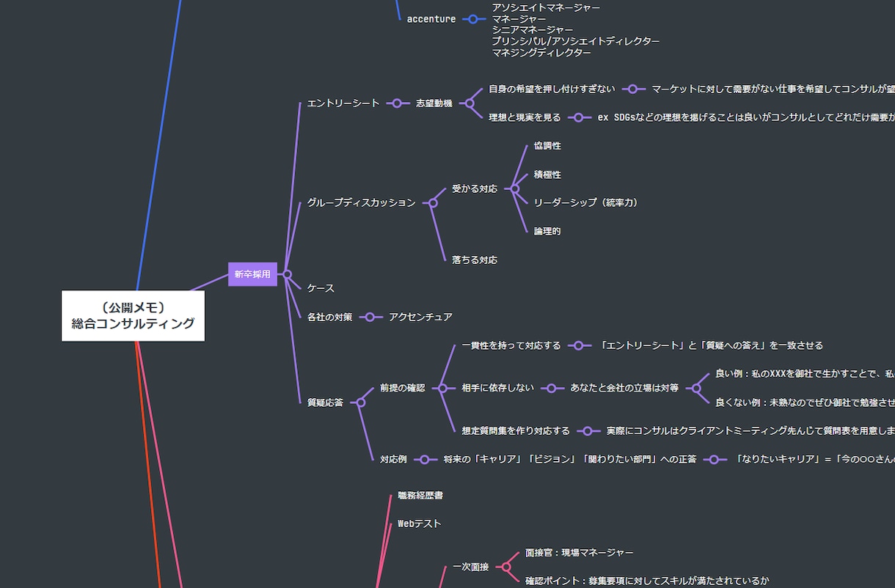The width and height of the screenshot is (895, 588).
Task: Select the 論理的 leaf node
Action: (x=547, y=232)
